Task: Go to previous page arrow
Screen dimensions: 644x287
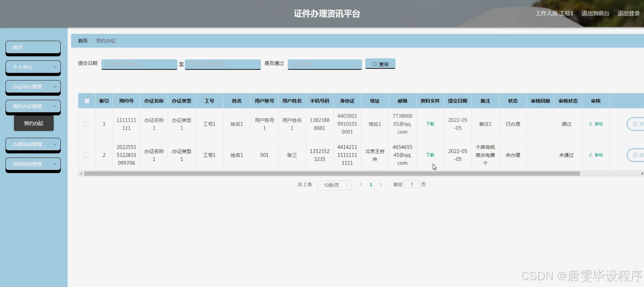Action: tap(361, 184)
